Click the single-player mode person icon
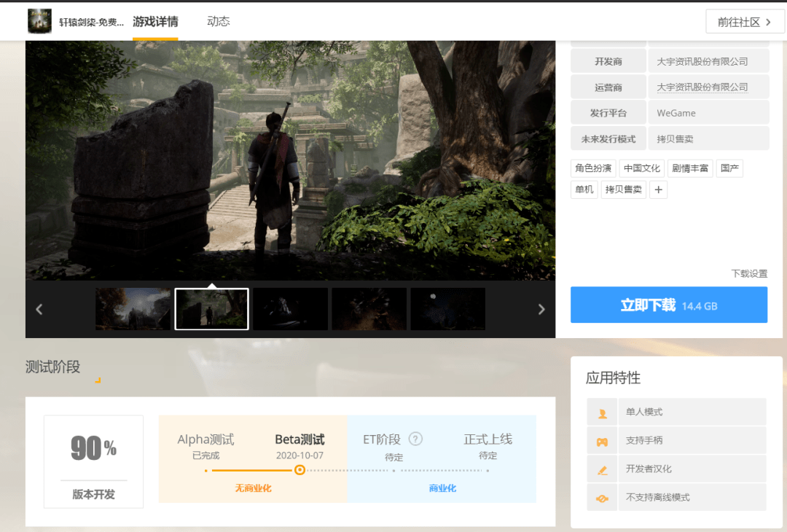This screenshot has height=532, width=787. pyautogui.click(x=603, y=413)
